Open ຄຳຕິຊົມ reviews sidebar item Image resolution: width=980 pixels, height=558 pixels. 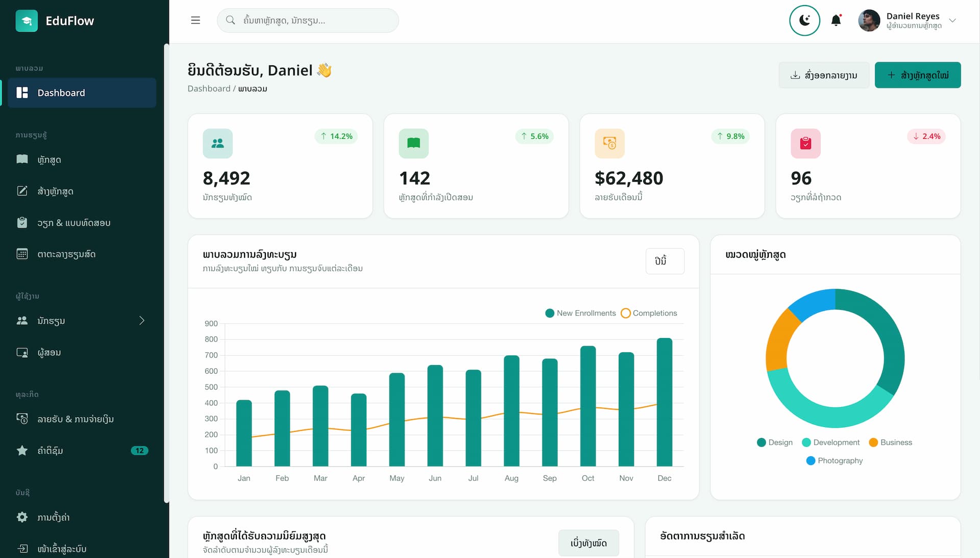[x=82, y=451]
